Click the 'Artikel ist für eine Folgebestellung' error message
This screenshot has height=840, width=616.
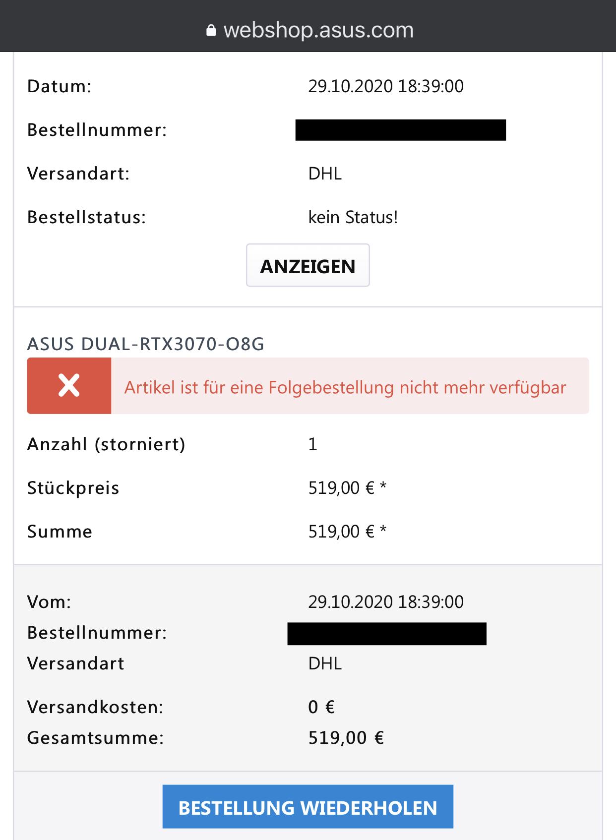click(345, 387)
